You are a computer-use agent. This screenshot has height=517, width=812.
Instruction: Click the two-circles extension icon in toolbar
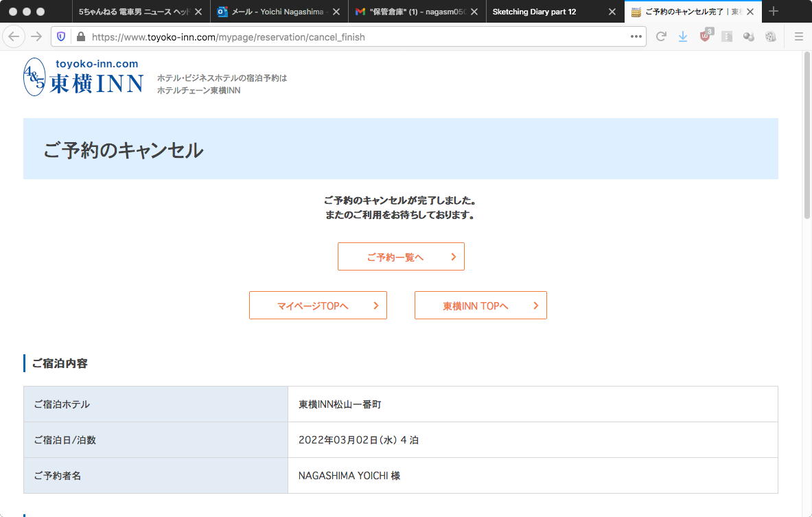tap(748, 37)
